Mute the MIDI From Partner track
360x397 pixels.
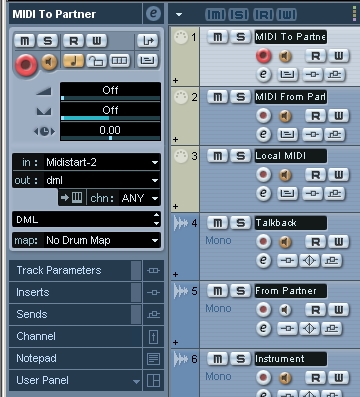(218, 97)
